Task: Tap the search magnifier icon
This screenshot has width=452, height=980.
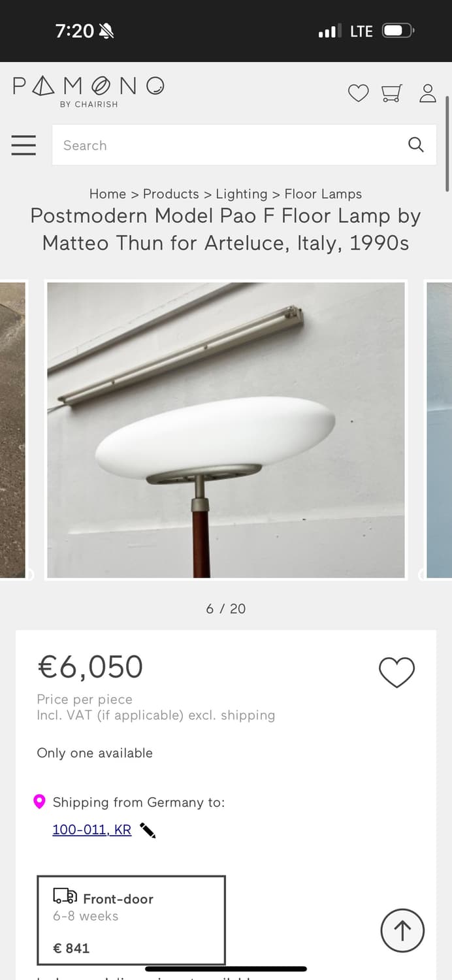Action: click(x=416, y=145)
